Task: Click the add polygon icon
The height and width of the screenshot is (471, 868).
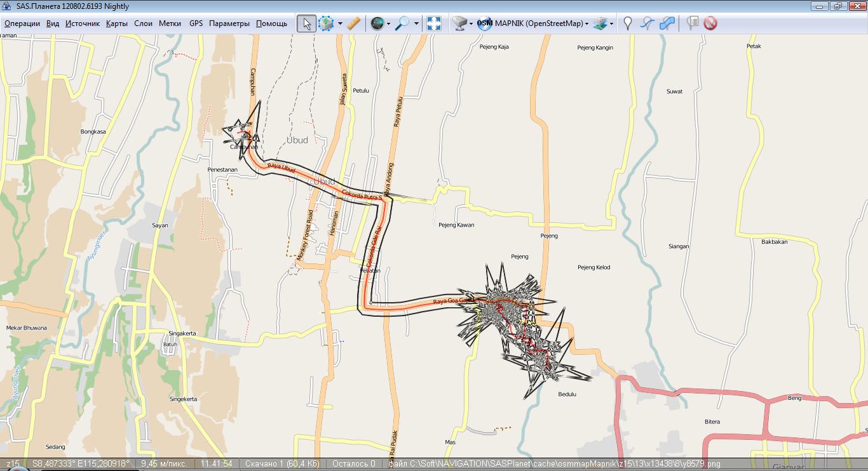Action: tap(667, 23)
